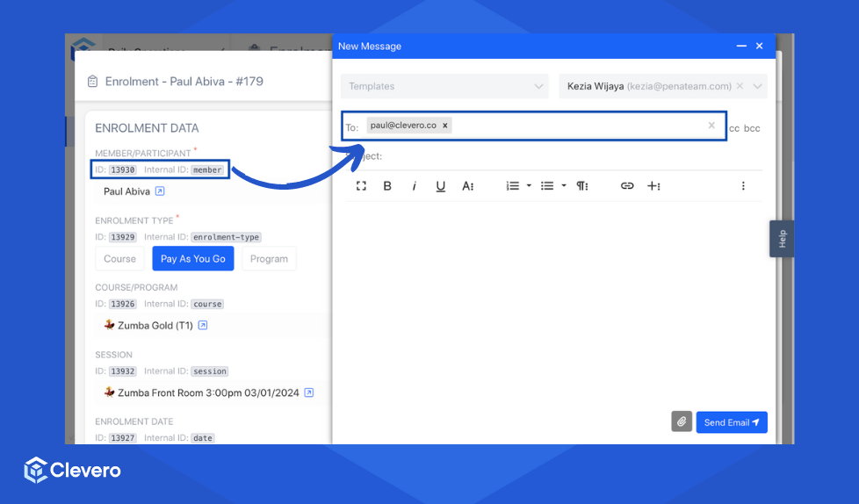This screenshot has width=859, height=504.
Task: Click enrolment clipboard icon in header
Action: (92, 81)
